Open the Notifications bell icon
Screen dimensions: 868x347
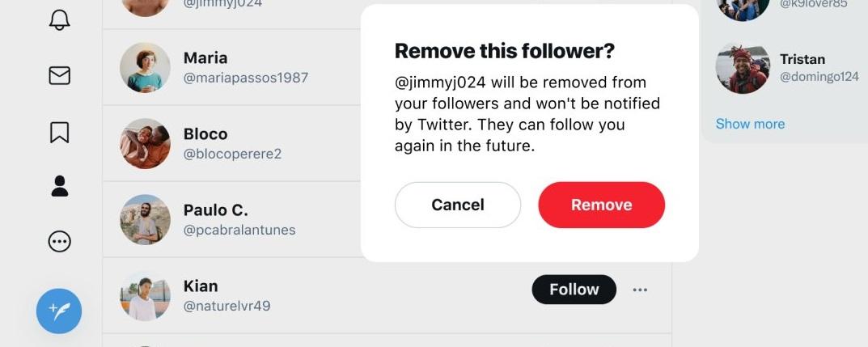point(60,20)
